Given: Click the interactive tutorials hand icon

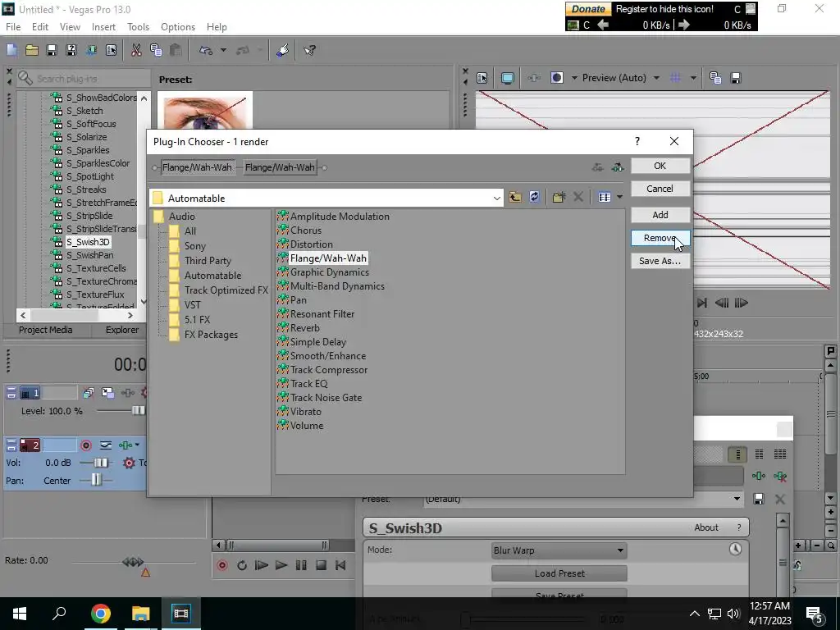Looking at the screenshot, I should click(x=283, y=50).
